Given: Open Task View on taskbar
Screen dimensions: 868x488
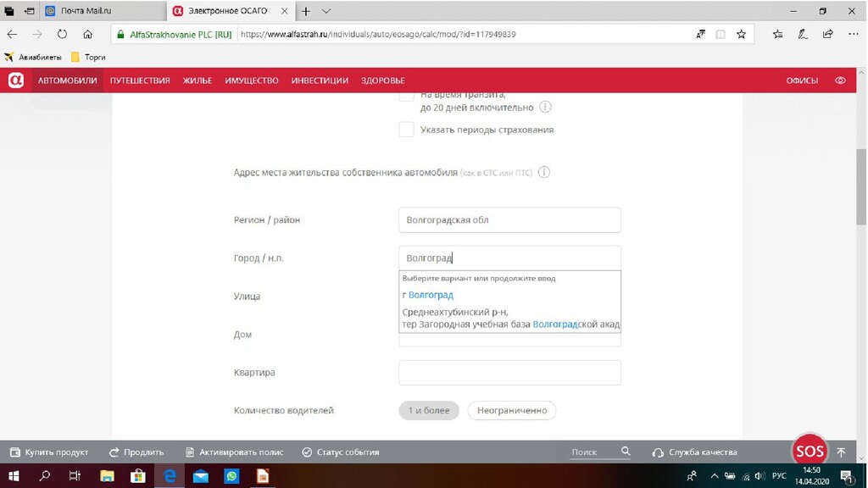Looking at the screenshot, I should pos(75,476).
